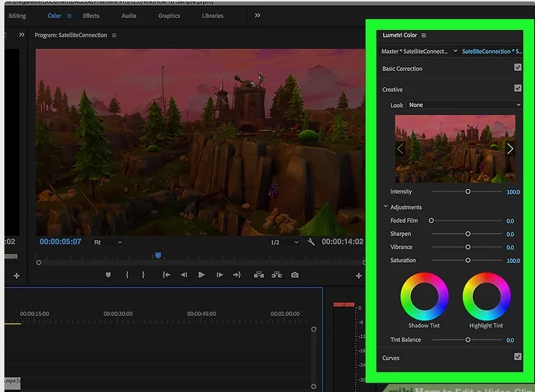Screen dimensions: 535x392
Task: Open the Color workspace menu icon
Action: (69, 16)
